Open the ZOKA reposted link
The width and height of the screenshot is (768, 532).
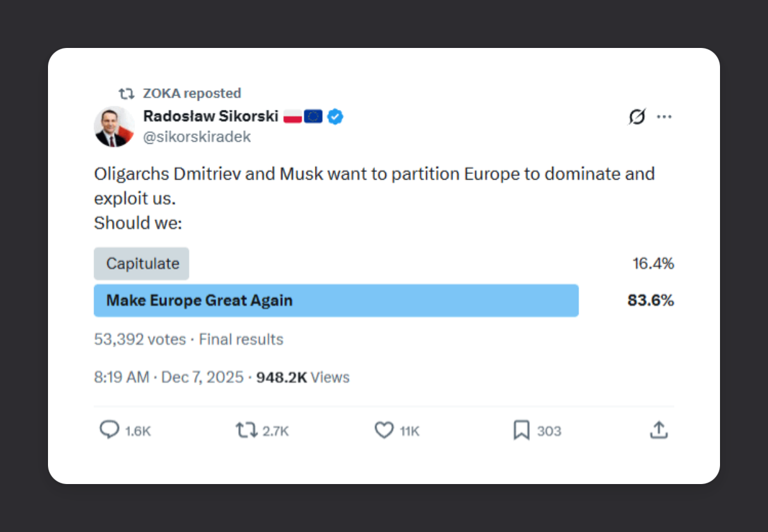[192, 93]
